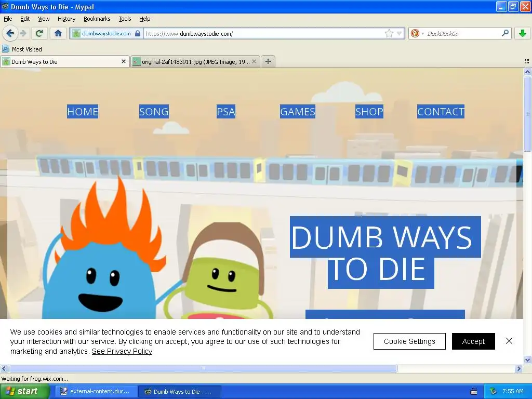
Task: Click the horizontal scrollbar left arrow
Action: tap(4, 368)
